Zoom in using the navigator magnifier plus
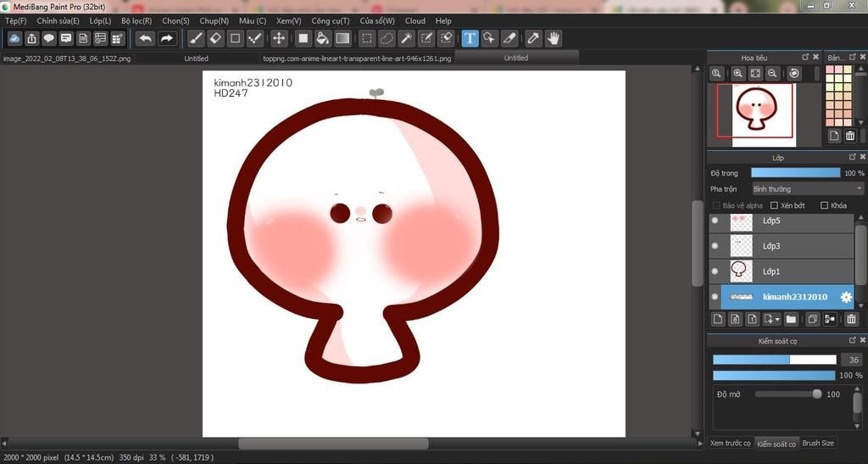The width and height of the screenshot is (868, 464). click(738, 73)
